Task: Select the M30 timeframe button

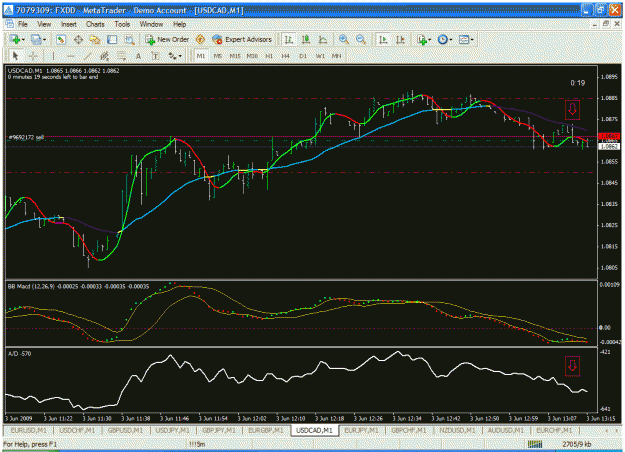Action: click(x=252, y=56)
